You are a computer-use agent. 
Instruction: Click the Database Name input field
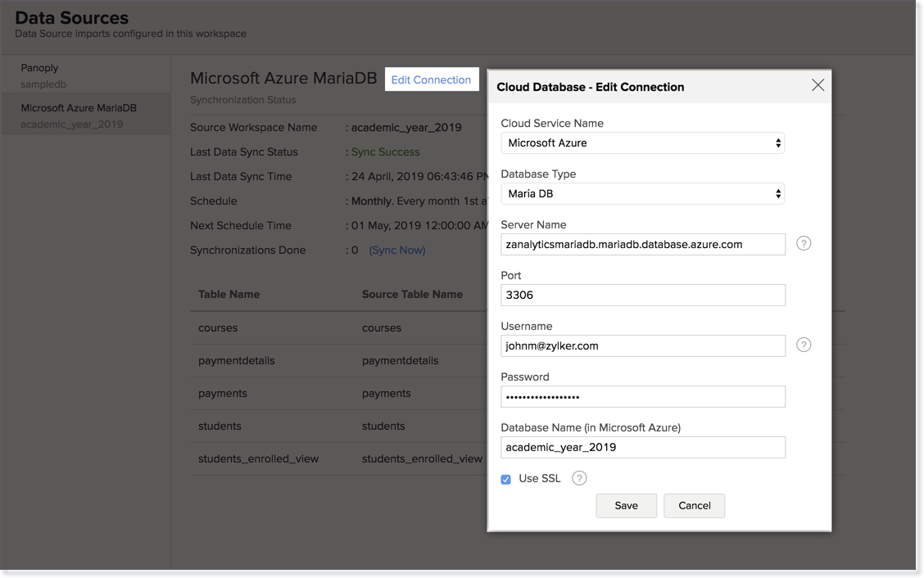642,447
